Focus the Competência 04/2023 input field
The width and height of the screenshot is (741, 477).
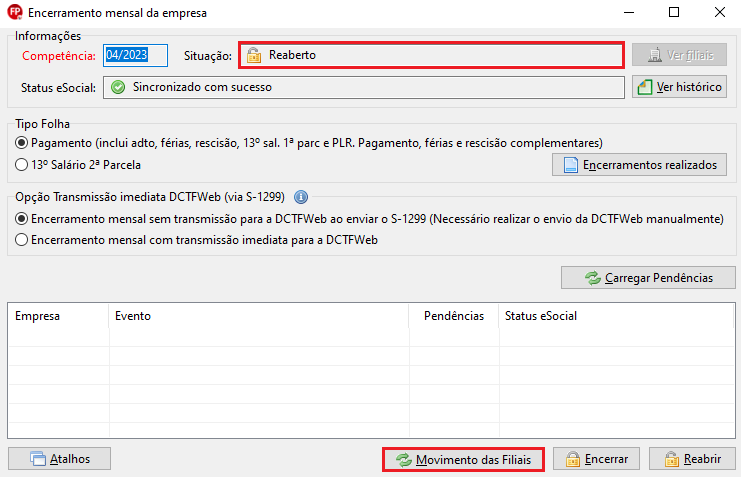click(135, 55)
